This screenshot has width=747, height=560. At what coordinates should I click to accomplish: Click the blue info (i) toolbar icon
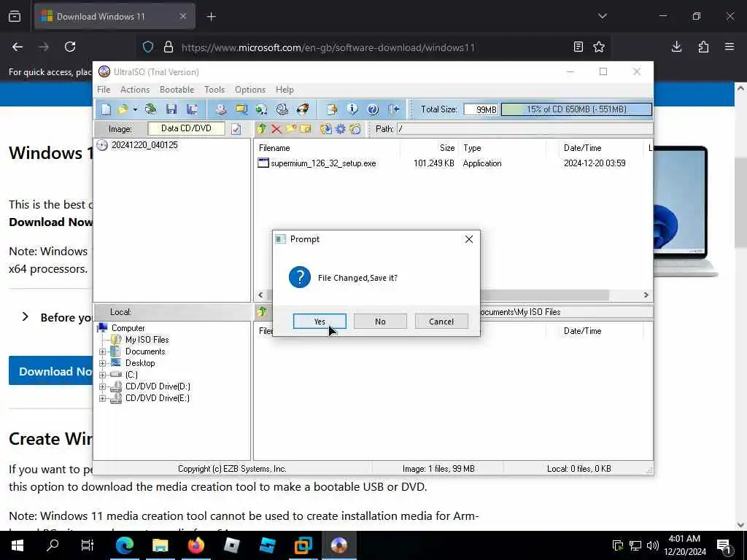pos(352,109)
